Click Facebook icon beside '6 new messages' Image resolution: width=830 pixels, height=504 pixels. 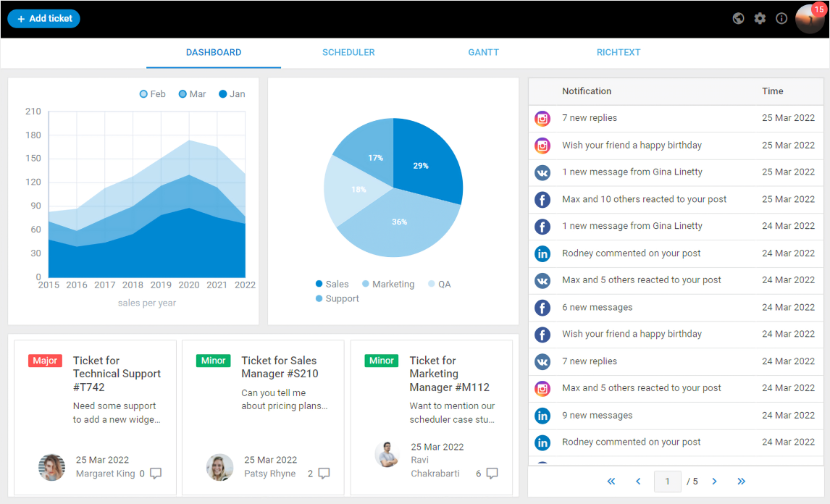542,308
